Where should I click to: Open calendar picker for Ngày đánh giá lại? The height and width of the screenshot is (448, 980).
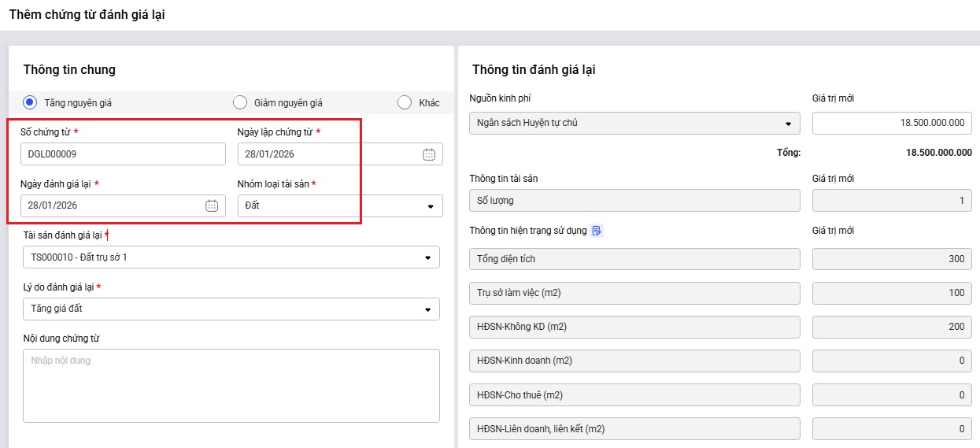[x=212, y=205]
